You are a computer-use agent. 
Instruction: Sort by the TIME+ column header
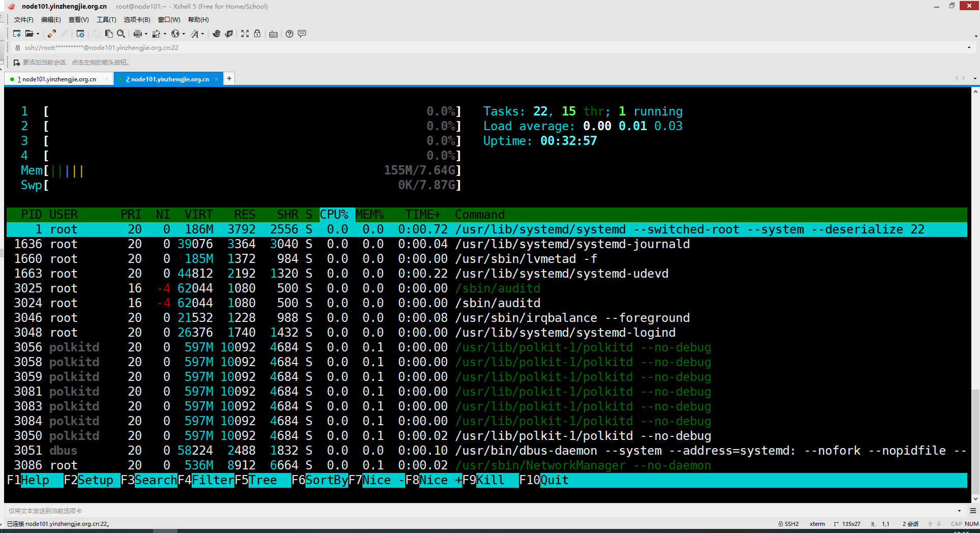(423, 215)
